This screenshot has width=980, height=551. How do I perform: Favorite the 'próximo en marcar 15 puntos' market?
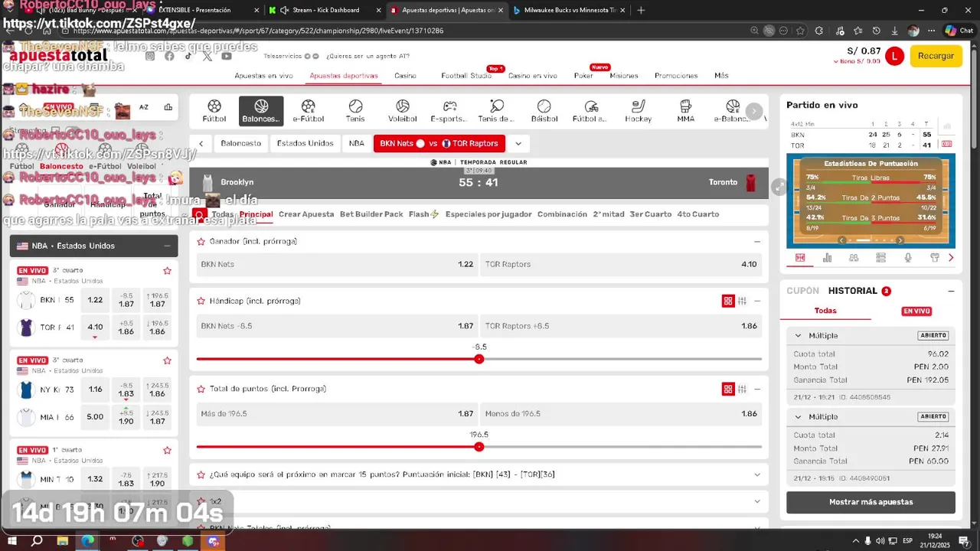point(201,474)
